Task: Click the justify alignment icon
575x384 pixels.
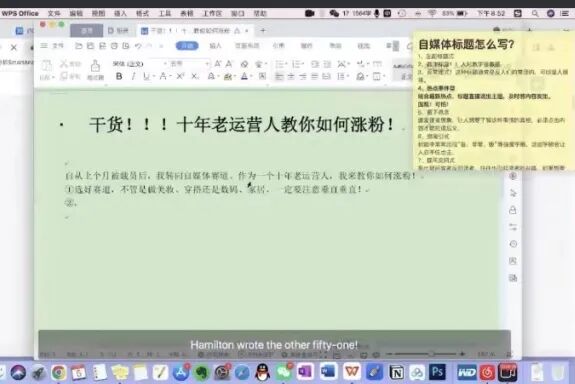Action: click(315, 76)
